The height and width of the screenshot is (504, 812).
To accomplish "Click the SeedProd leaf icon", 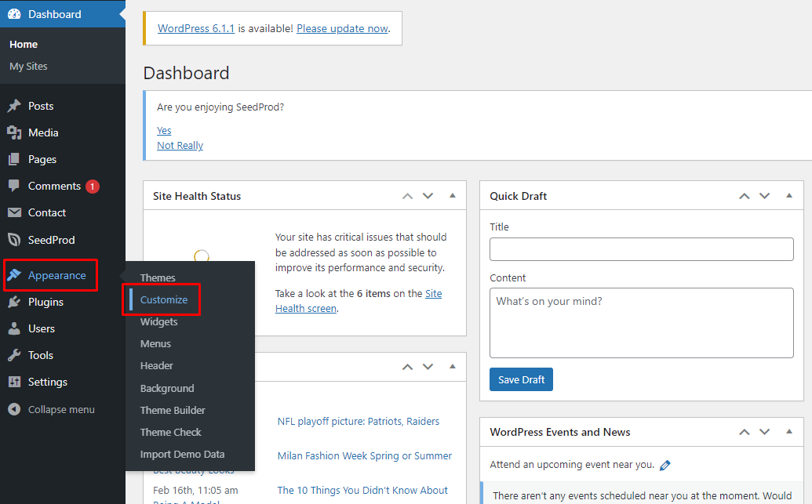I will point(14,240).
